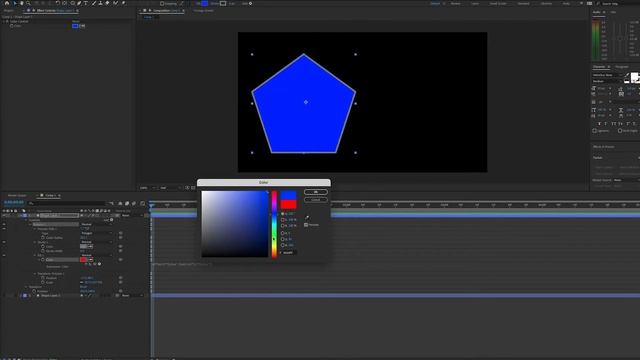The width and height of the screenshot is (640, 360).
Task: Enable the Snapping checkbox
Action: point(162,3)
